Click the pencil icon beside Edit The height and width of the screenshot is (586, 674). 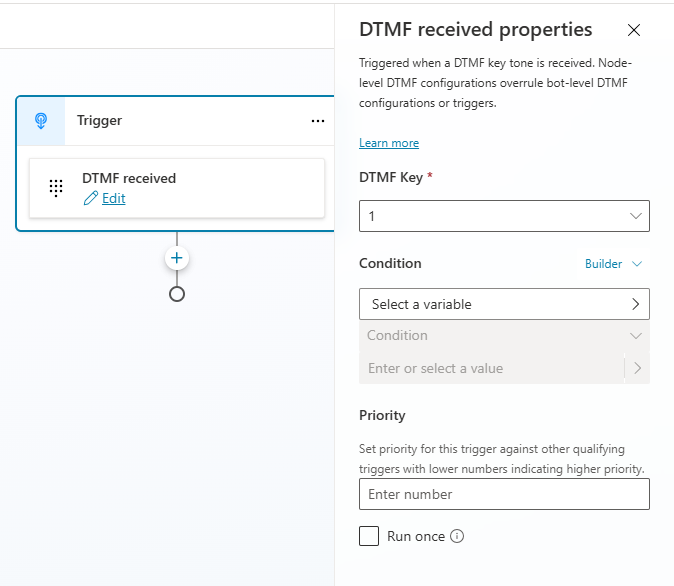91,198
